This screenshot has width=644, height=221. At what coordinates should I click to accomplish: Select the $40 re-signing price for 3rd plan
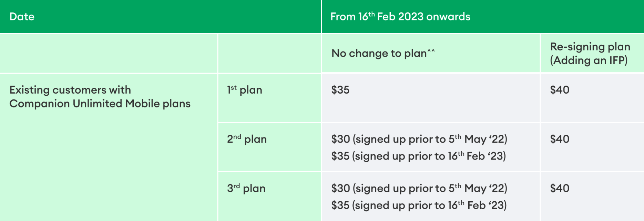tap(560, 189)
